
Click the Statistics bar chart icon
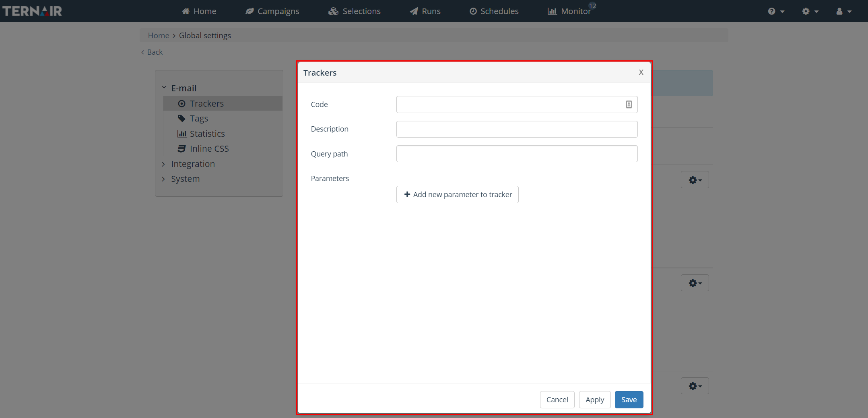pos(182,134)
